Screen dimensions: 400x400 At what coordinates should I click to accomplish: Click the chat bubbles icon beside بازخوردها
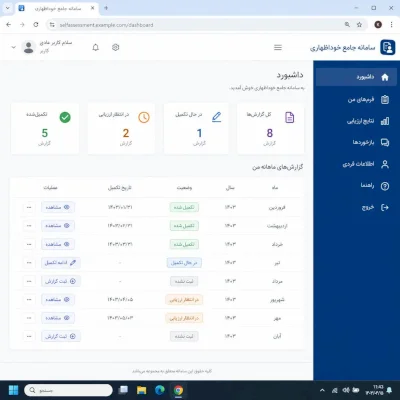385,143
